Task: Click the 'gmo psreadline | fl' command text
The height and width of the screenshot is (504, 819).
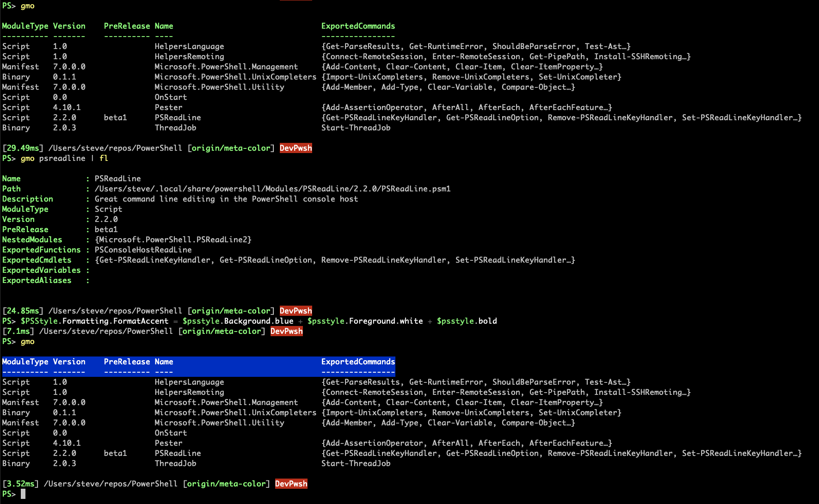Action: [x=64, y=158]
